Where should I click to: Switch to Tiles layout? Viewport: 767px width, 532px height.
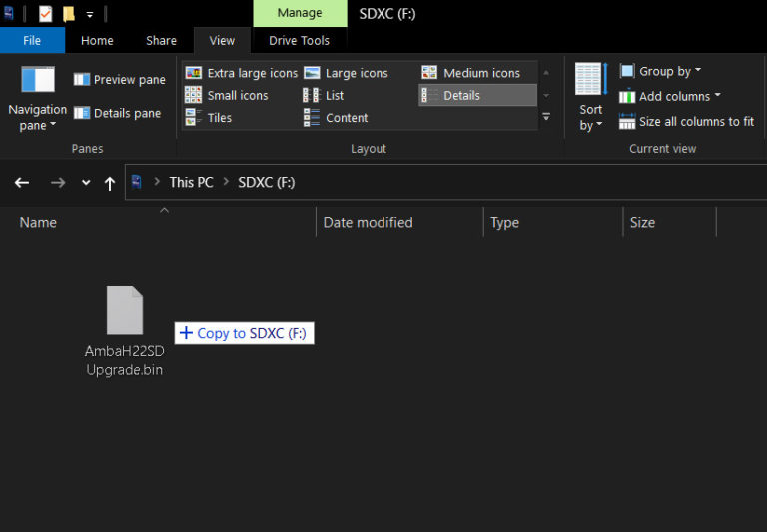click(x=209, y=118)
